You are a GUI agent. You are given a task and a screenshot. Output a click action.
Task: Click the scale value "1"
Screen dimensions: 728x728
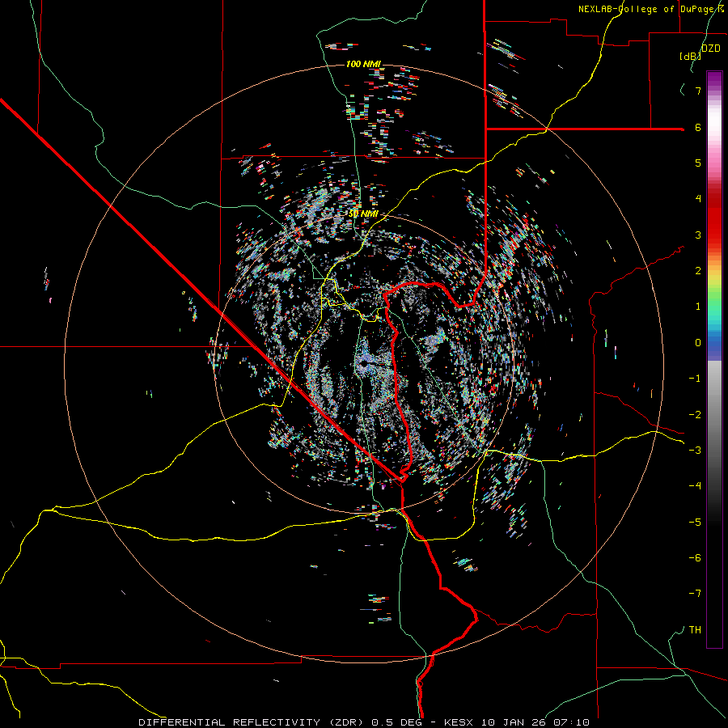click(698, 307)
